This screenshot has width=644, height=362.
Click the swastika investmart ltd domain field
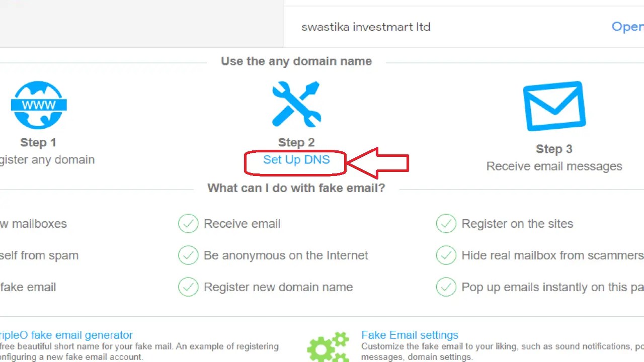[366, 27]
